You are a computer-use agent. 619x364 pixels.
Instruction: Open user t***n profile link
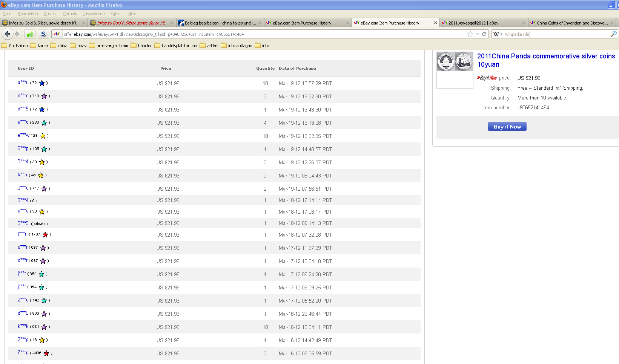coord(22,234)
